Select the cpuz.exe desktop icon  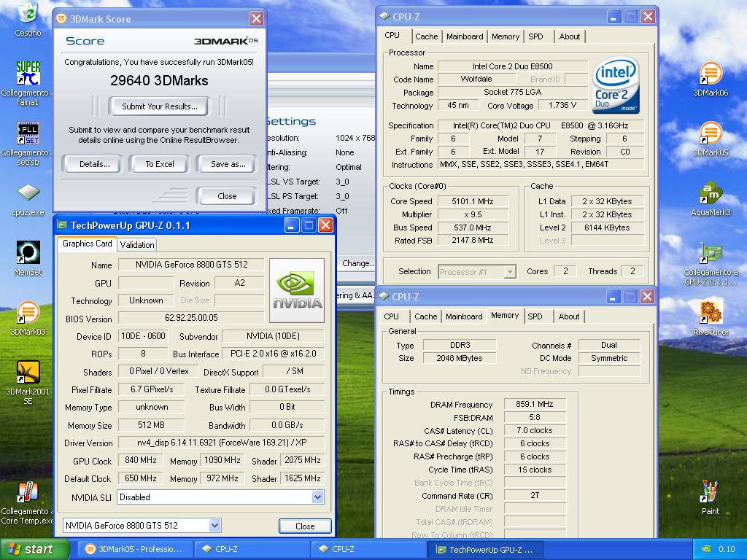click(x=28, y=200)
